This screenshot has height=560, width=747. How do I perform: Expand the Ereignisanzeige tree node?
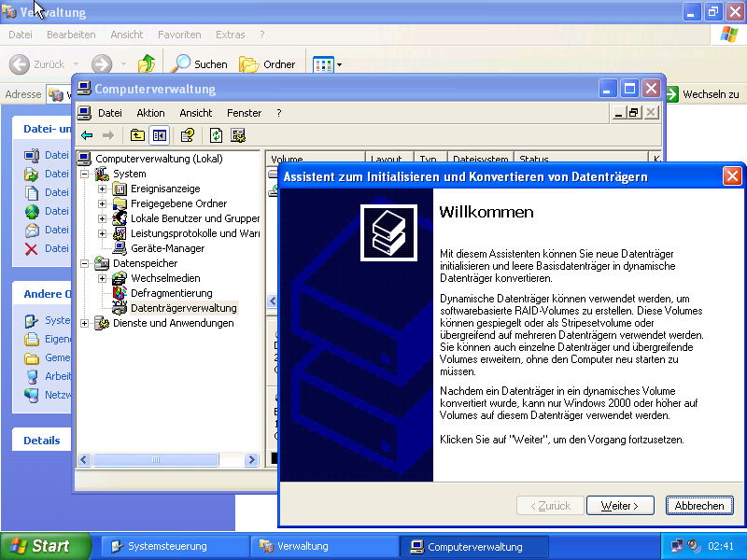click(103, 189)
